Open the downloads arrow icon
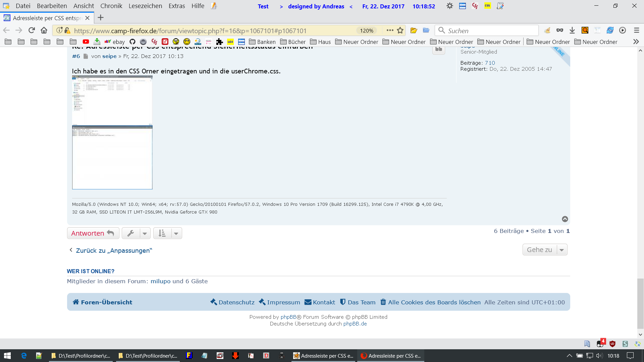644x362 pixels. tap(572, 31)
